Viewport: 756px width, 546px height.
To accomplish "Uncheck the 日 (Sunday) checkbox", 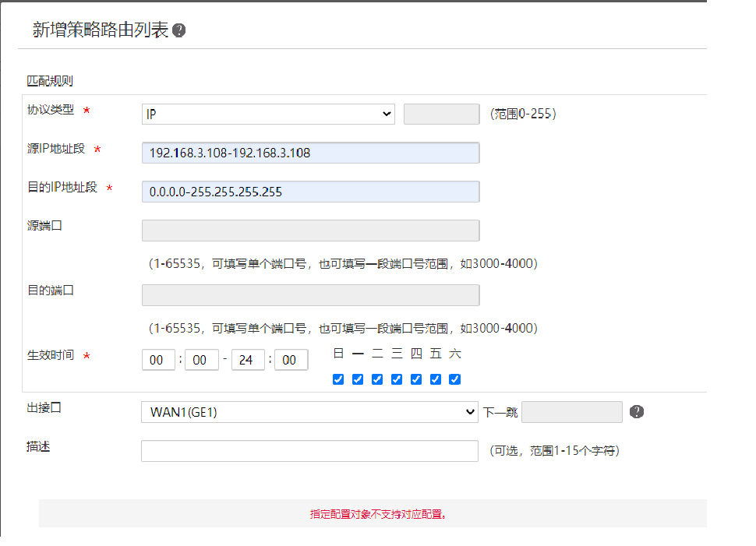I will [338, 379].
